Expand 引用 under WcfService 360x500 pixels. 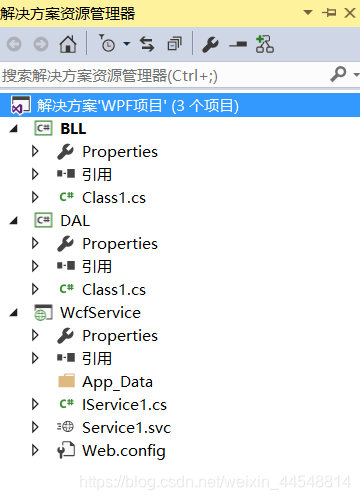point(35,358)
